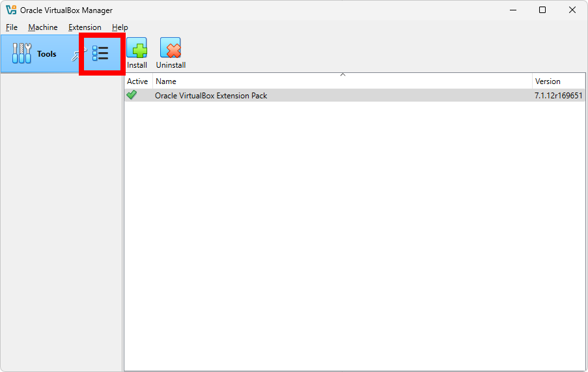Sort by the Active column header
588x372 pixels.
(137, 81)
